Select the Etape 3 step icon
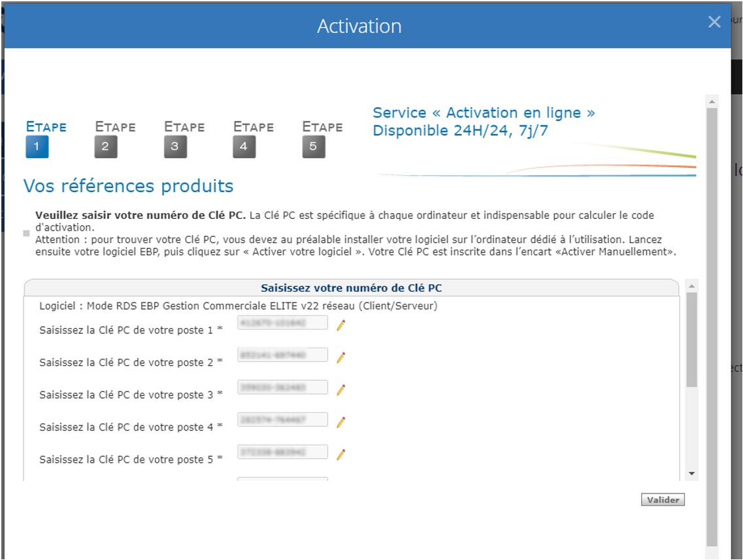Screen dimensions: 743x560 [175, 146]
